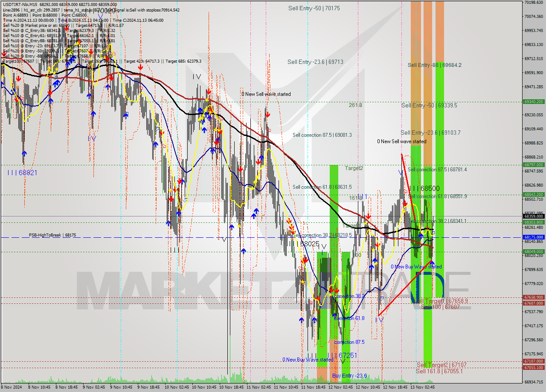Select 'Sell correction 87.5 | 68781.4' text
The height and width of the screenshot is (392, 546).
437,170
